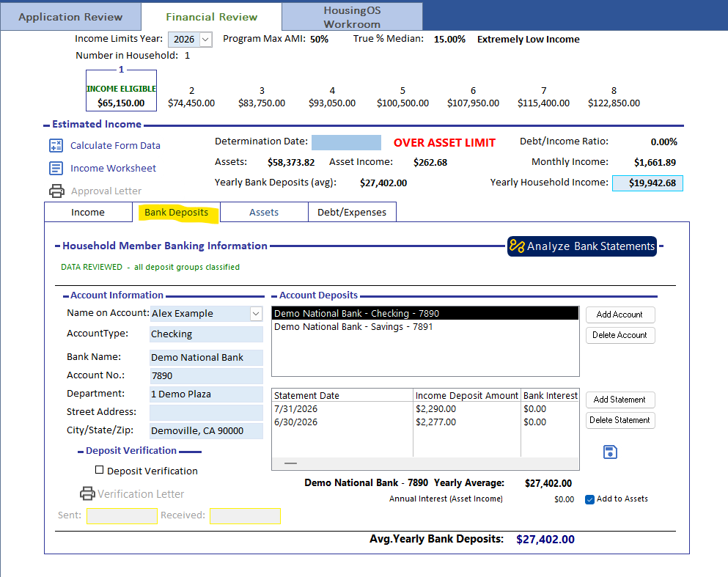
Task: Click the Account No. field 7890
Action: [206, 375]
